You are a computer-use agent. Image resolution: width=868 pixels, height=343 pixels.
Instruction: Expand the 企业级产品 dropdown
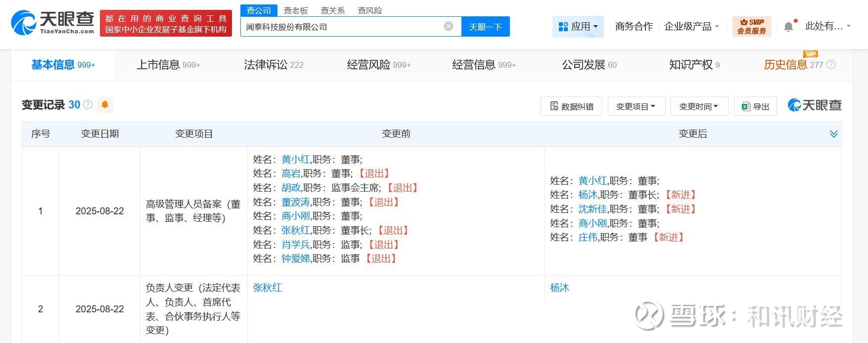pos(691,27)
